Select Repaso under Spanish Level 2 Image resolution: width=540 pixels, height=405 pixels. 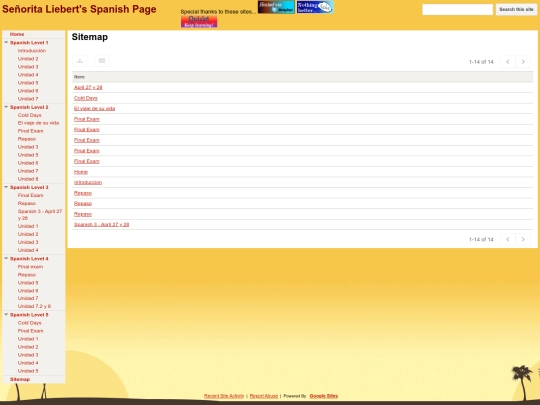27,139
